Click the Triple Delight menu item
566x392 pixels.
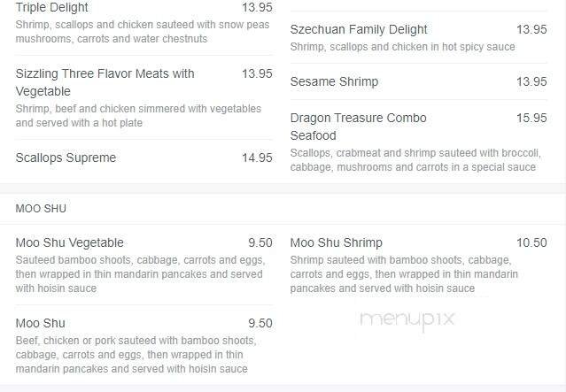pos(51,7)
